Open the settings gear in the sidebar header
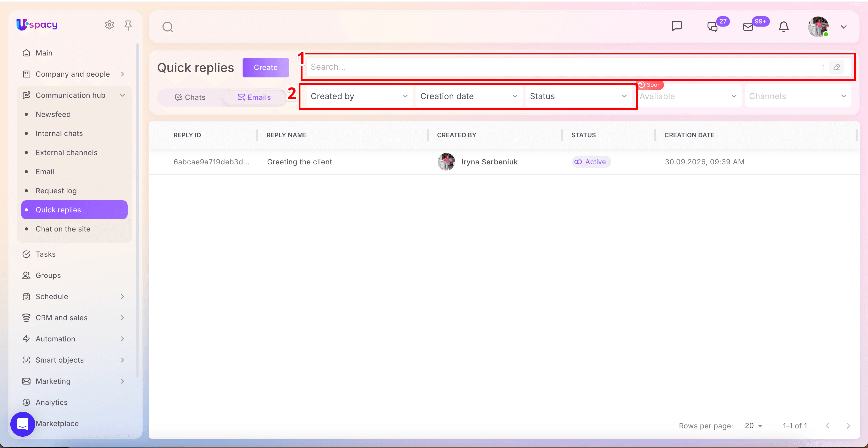 [x=109, y=25]
